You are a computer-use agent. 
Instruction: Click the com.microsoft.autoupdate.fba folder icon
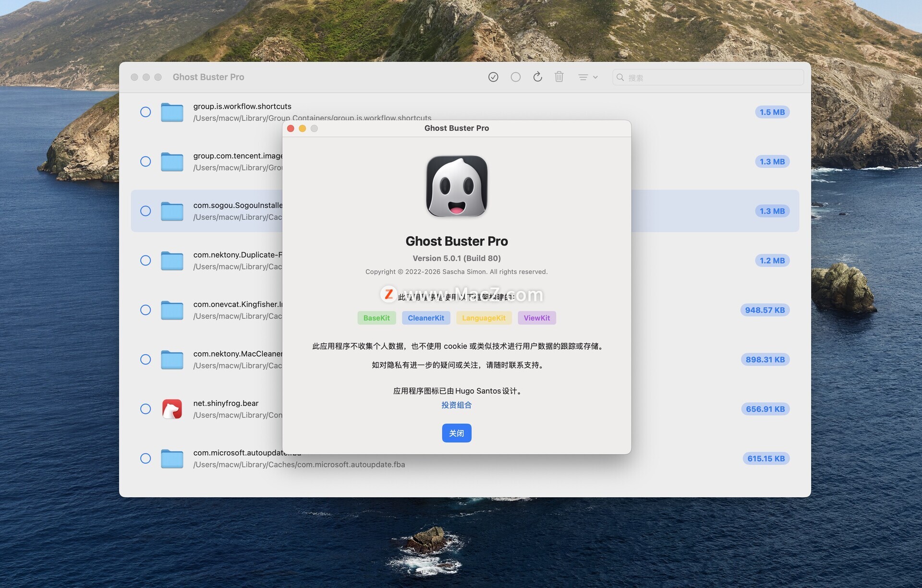[172, 458]
